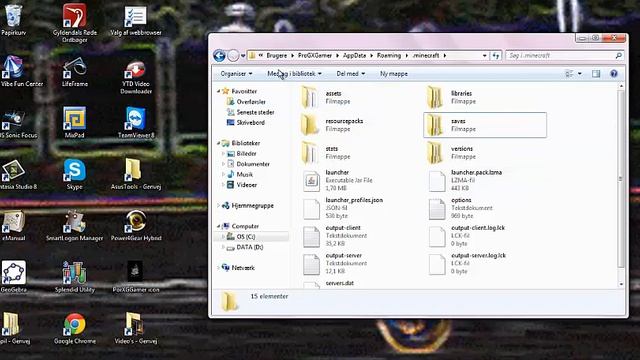
Task: Click the search magnifier in Søg i .minecraft
Action: (x=619, y=56)
